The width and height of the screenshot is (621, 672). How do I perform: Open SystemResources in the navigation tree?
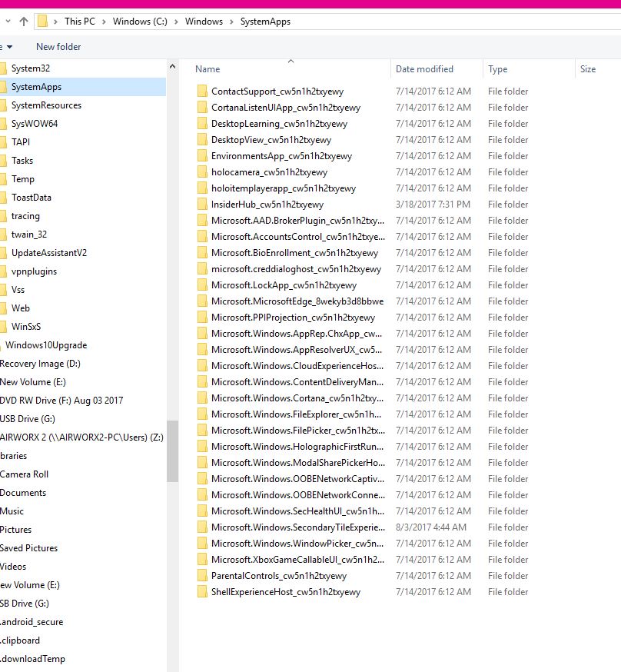[x=46, y=105]
